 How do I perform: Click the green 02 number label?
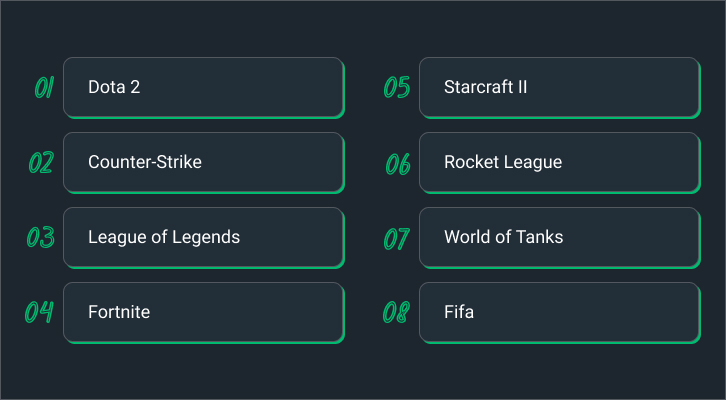click(x=41, y=162)
